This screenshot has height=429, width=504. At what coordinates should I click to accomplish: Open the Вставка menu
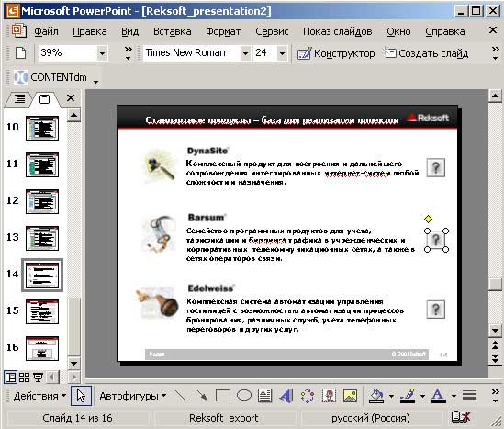pos(173,31)
